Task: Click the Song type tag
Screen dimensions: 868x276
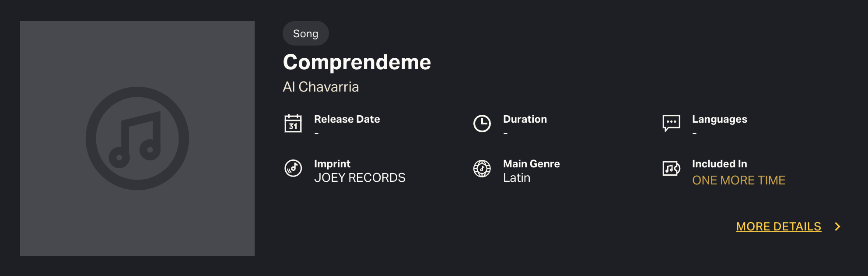Action: click(305, 34)
